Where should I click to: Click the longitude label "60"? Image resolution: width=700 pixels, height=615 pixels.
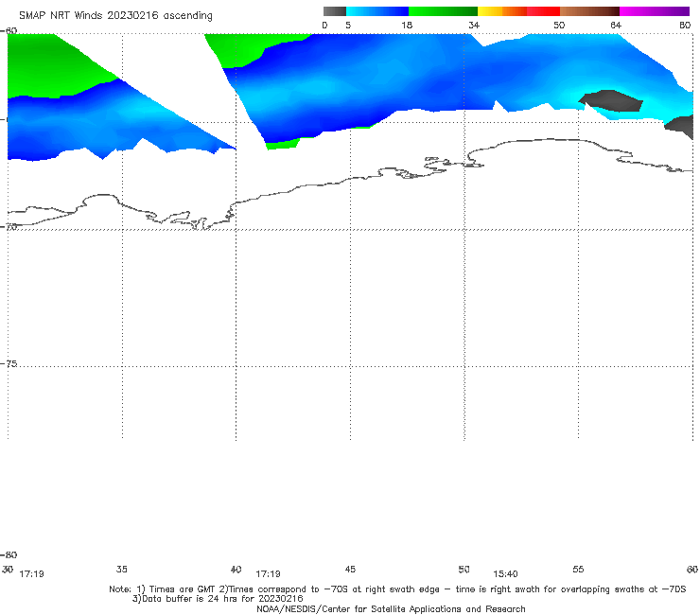pos(692,569)
